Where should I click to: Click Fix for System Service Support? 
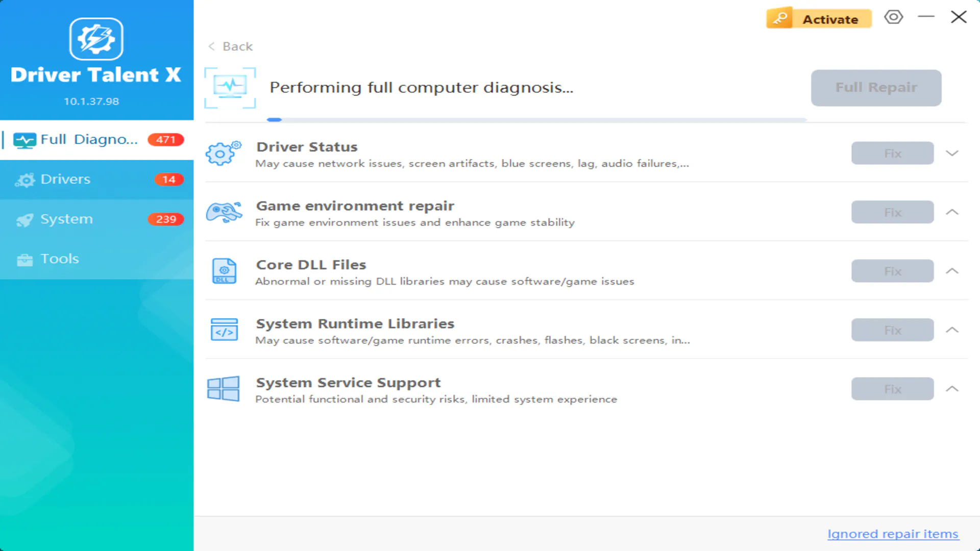pos(892,389)
